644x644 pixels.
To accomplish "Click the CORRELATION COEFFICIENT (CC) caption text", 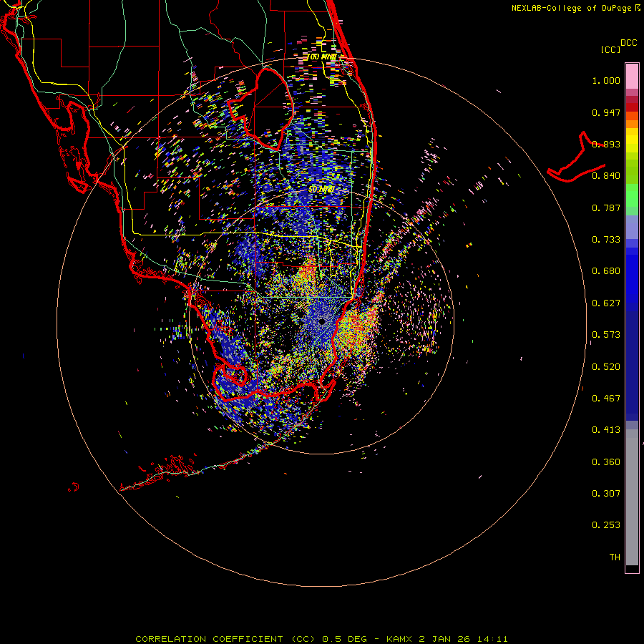I will click(x=225, y=639).
